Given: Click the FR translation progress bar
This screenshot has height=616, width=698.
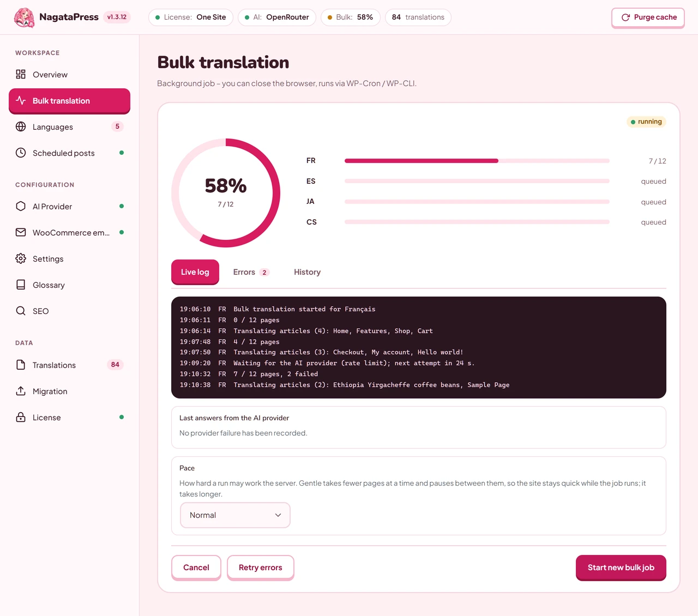Looking at the screenshot, I should point(477,161).
